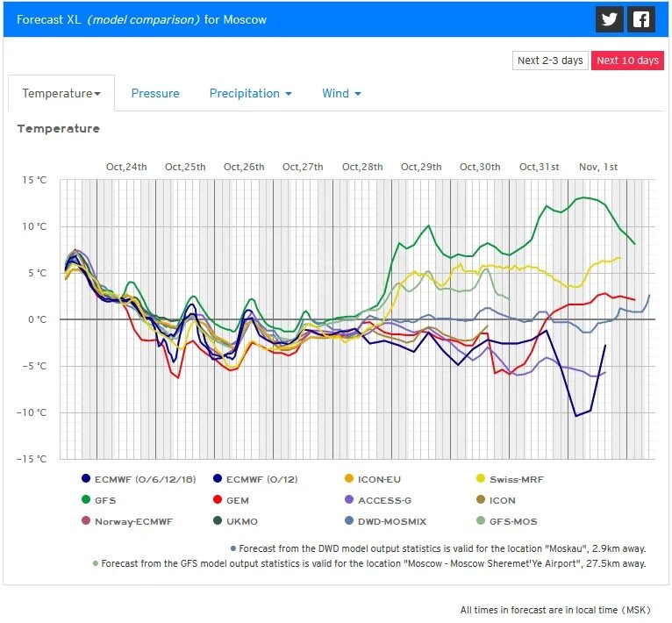This screenshot has height=623, width=672.
Task: Click the dark green UKMO legend dot
Action: (x=218, y=520)
